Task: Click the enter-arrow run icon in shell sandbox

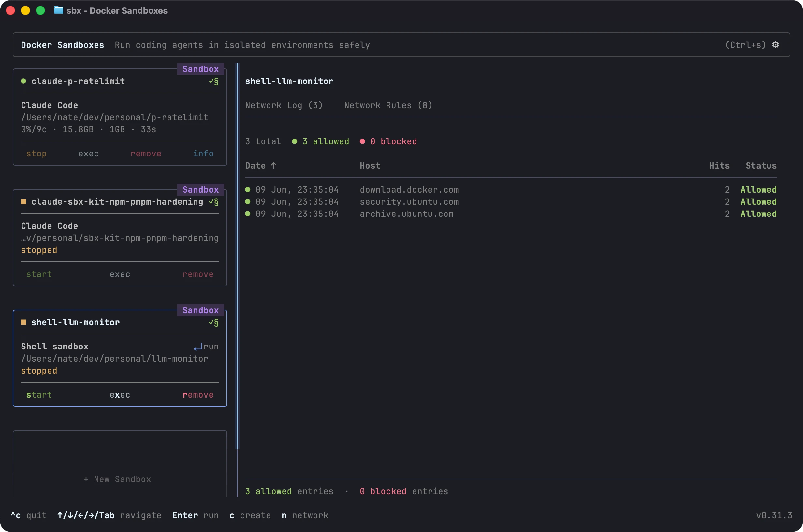Action: tap(198, 347)
